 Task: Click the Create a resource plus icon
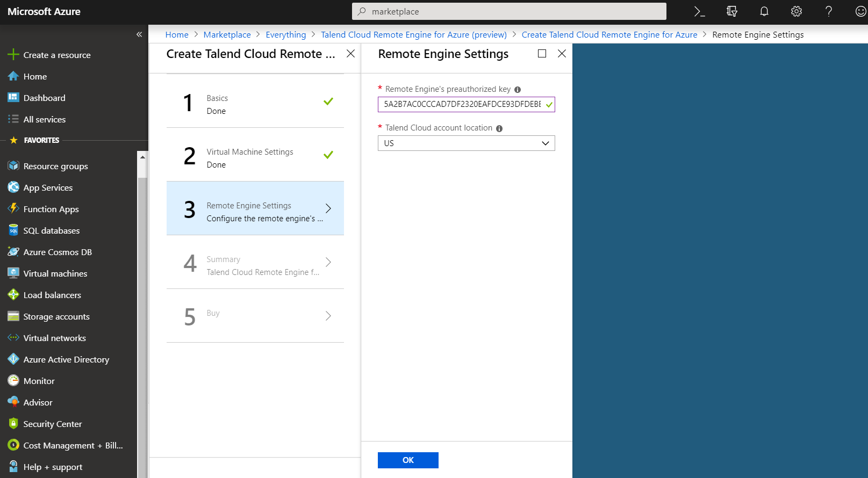pos(13,55)
